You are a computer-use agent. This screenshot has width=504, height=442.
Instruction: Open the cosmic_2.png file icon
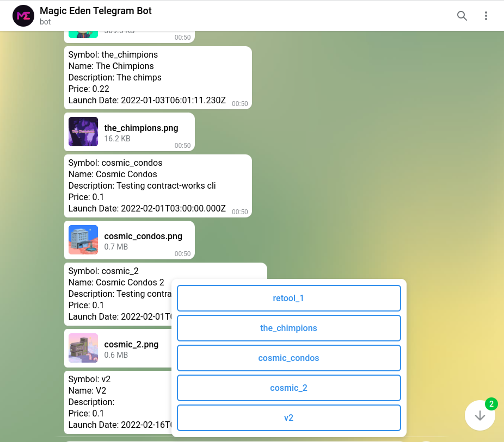click(83, 348)
